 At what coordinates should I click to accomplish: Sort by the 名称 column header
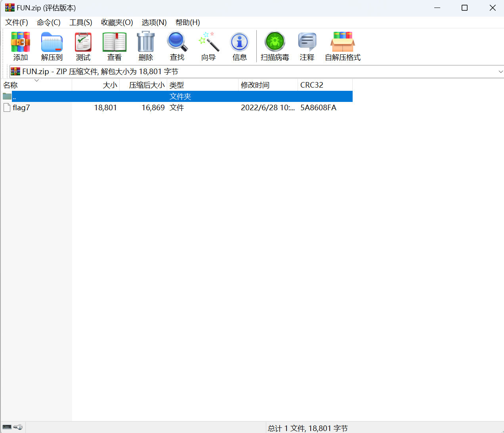tap(36, 85)
